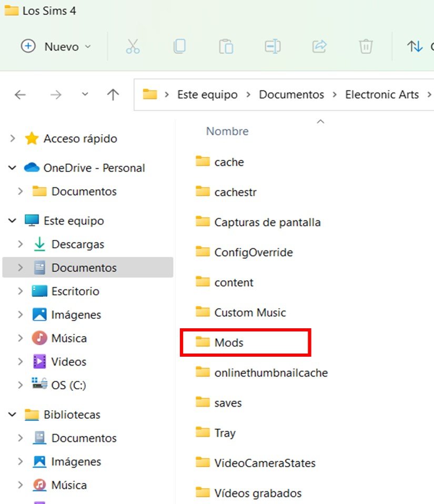Open recent locations dropdown chevron

85,95
